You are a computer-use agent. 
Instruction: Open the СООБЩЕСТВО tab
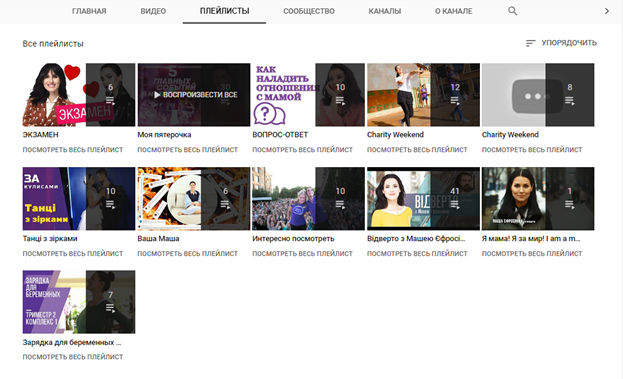tap(309, 11)
